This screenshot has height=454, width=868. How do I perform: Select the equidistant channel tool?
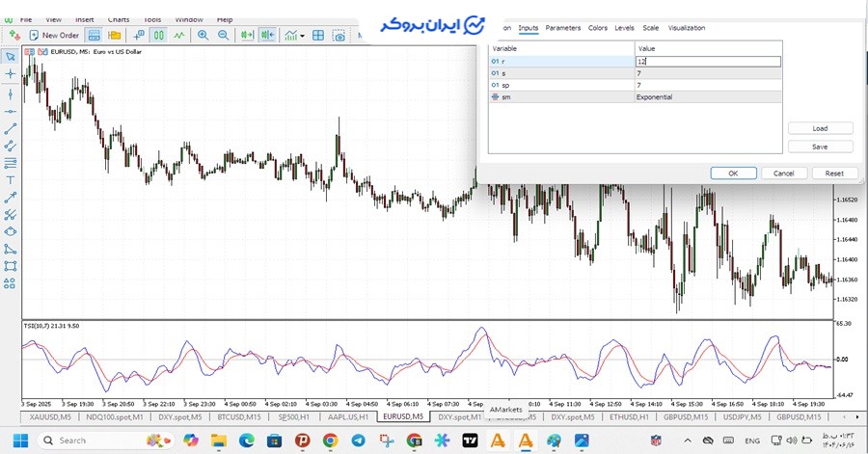click(x=10, y=146)
